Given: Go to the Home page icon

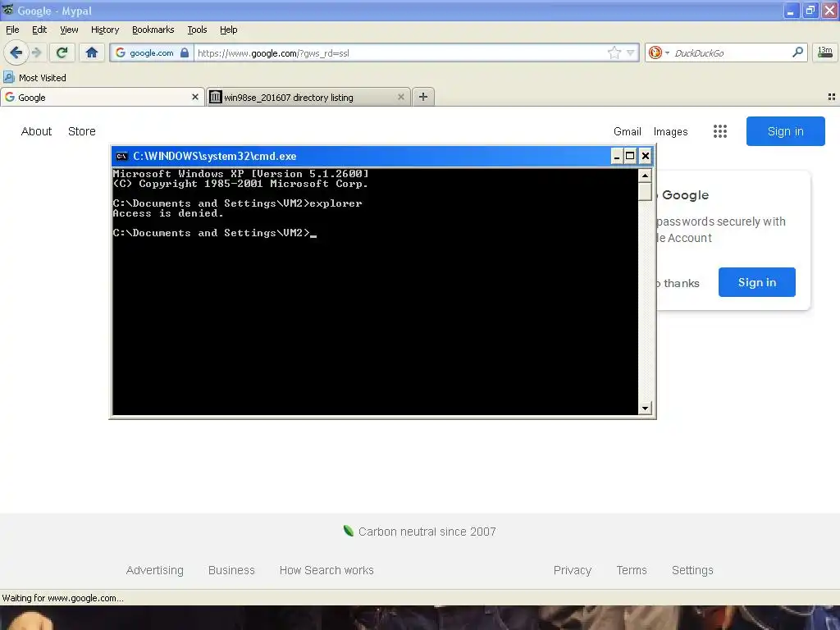Looking at the screenshot, I should coord(92,52).
